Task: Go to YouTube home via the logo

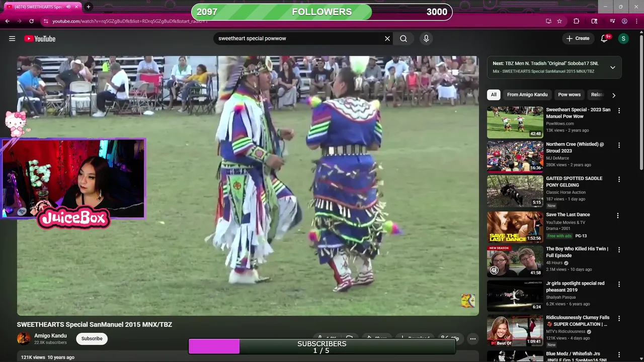Action: pos(40,39)
